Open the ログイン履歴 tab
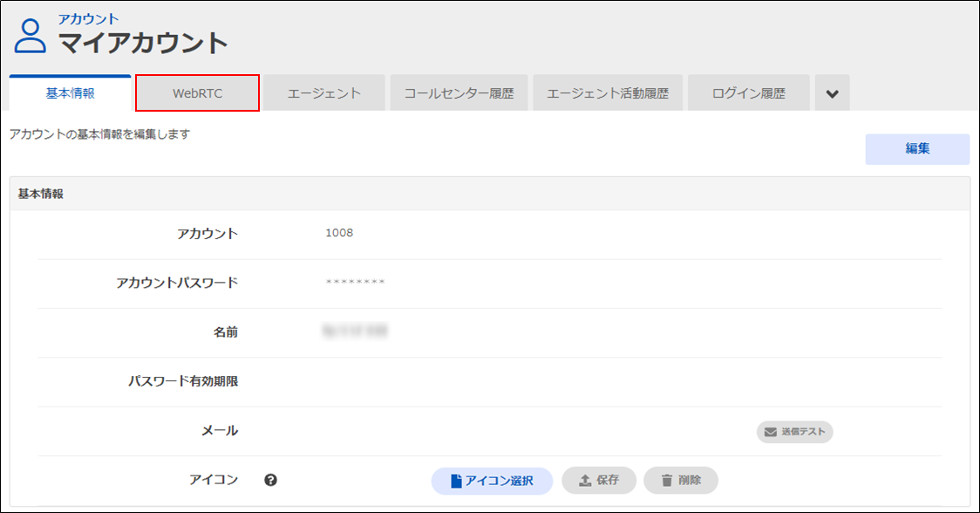Viewport: 980px width, 513px height. [748, 93]
